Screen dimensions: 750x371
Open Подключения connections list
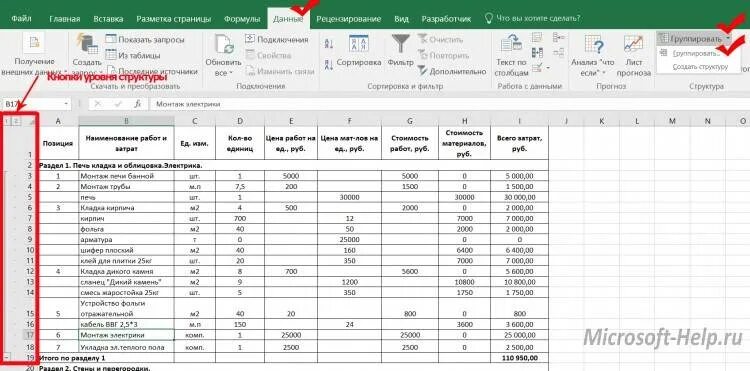277,40
